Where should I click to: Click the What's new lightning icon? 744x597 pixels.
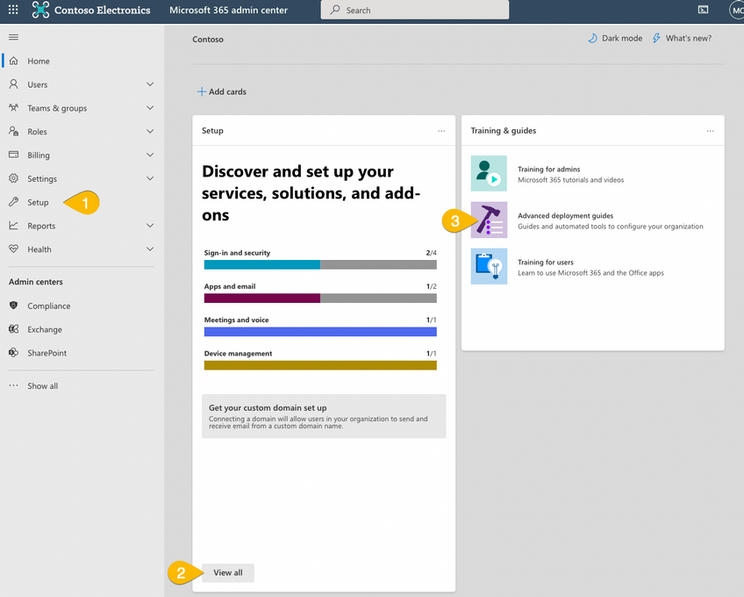656,38
